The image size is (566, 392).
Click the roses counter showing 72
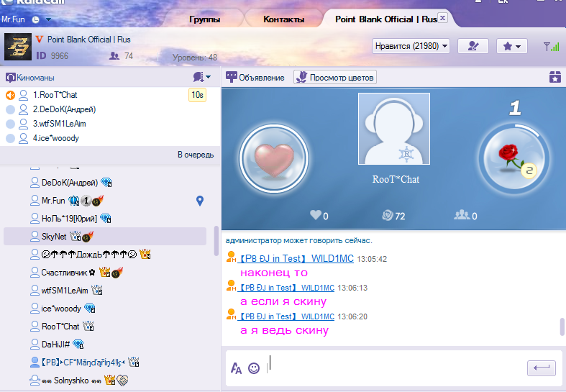(x=394, y=216)
